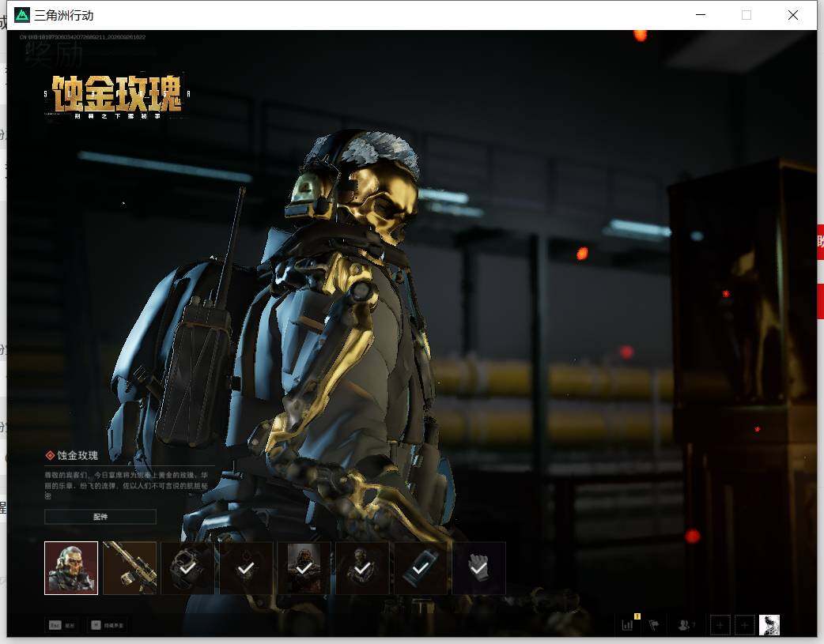The image size is (824, 644).
Task: Select the checked canister item thumbnail
Action: click(421, 568)
